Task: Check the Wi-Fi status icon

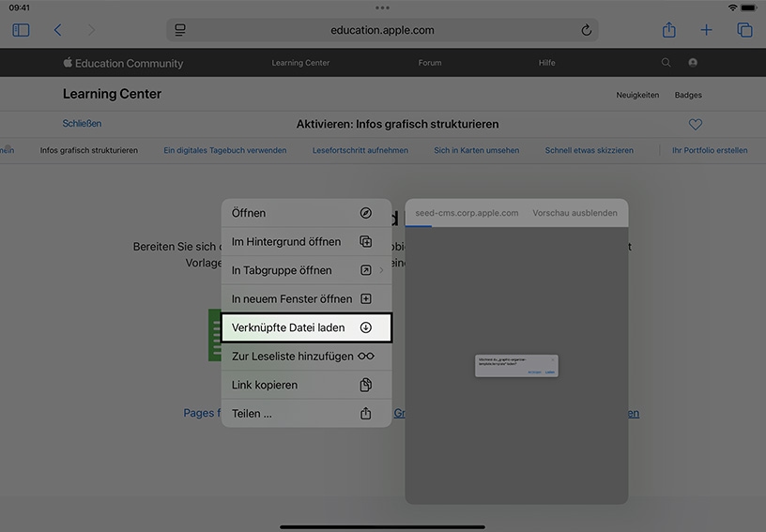Action: click(x=732, y=8)
